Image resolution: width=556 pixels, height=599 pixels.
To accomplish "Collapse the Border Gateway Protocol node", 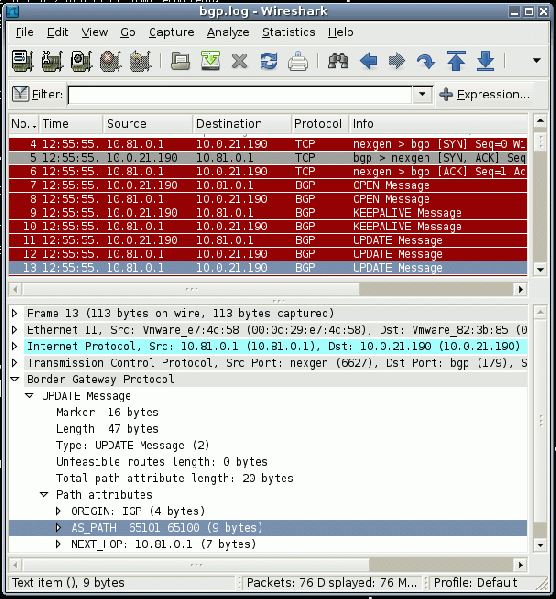I will pos(15,379).
